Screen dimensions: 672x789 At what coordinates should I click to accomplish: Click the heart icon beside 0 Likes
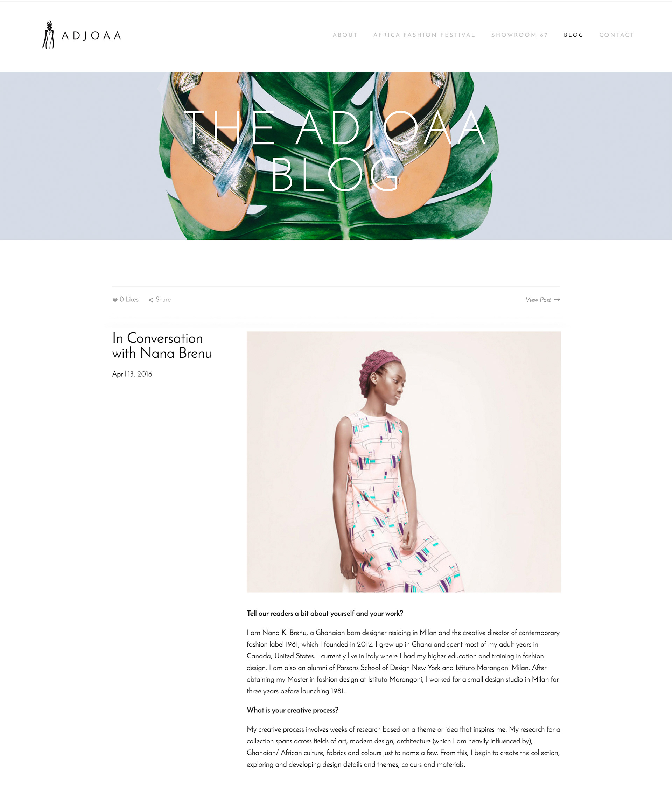(115, 300)
